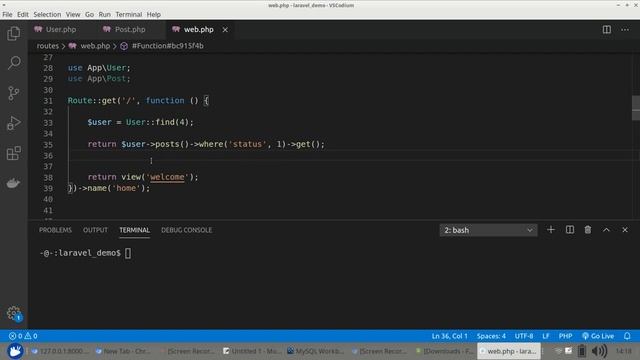Click the battery icon in system tray
The height and width of the screenshot is (360, 640).
click(x=582, y=351)
